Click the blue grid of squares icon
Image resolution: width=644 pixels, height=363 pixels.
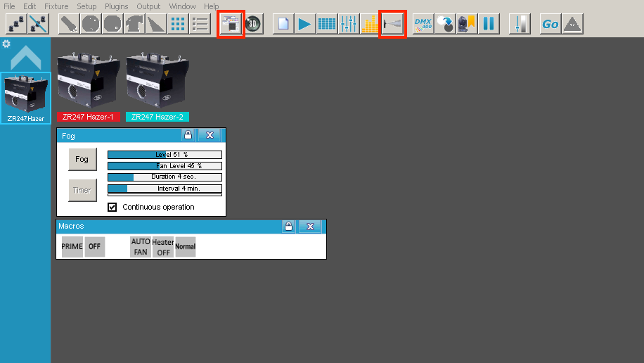(x=178, y=24)
